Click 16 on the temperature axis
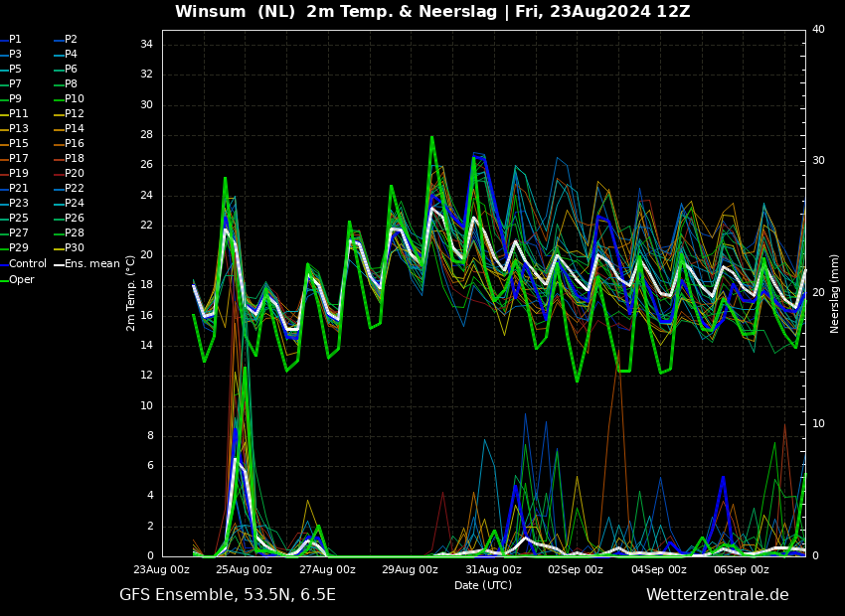This screenshot has height=616, width=845. click(x=146, y=316)
